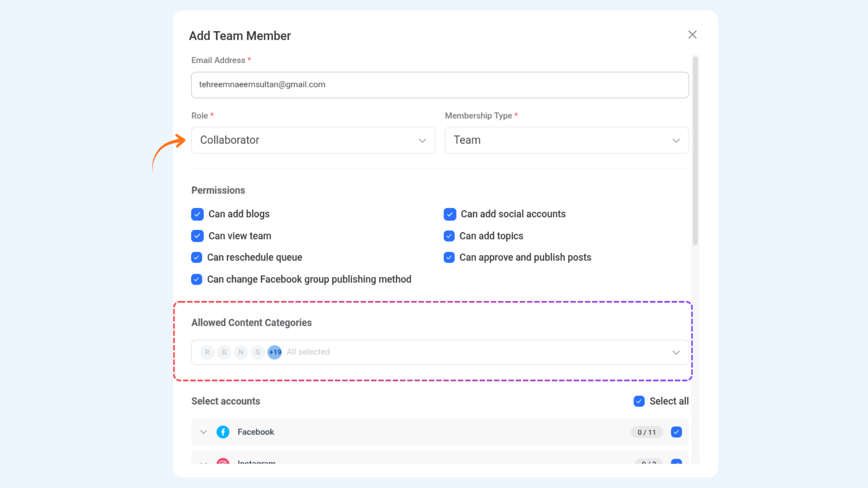Expand Allowed Content Categories dropdown
The height and width of the screenshot is (488, 868).
point(676,352)
